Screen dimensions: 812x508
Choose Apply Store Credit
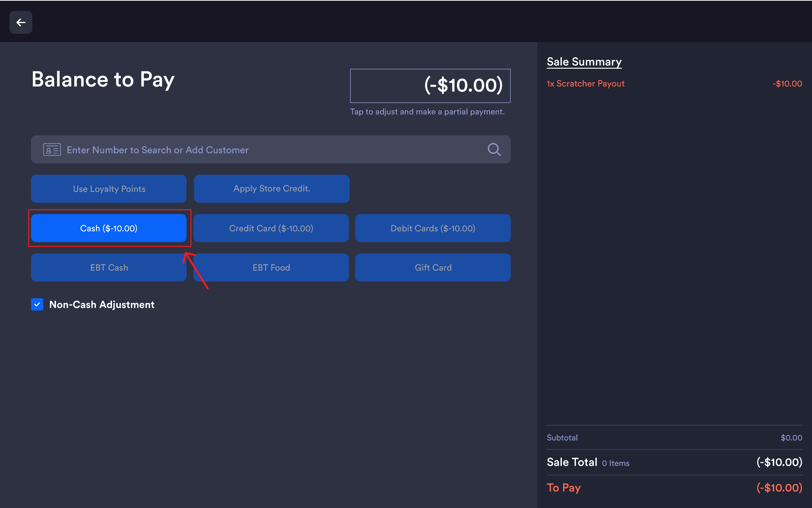271,189
